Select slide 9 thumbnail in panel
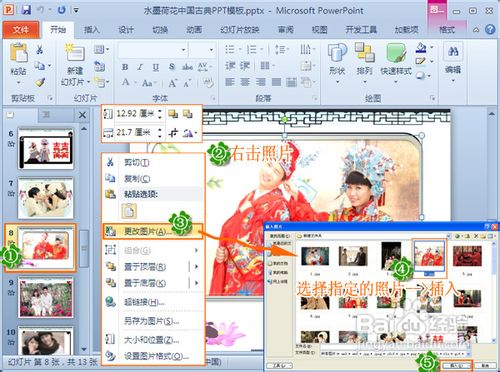500x372 pixels. point(46,298)
